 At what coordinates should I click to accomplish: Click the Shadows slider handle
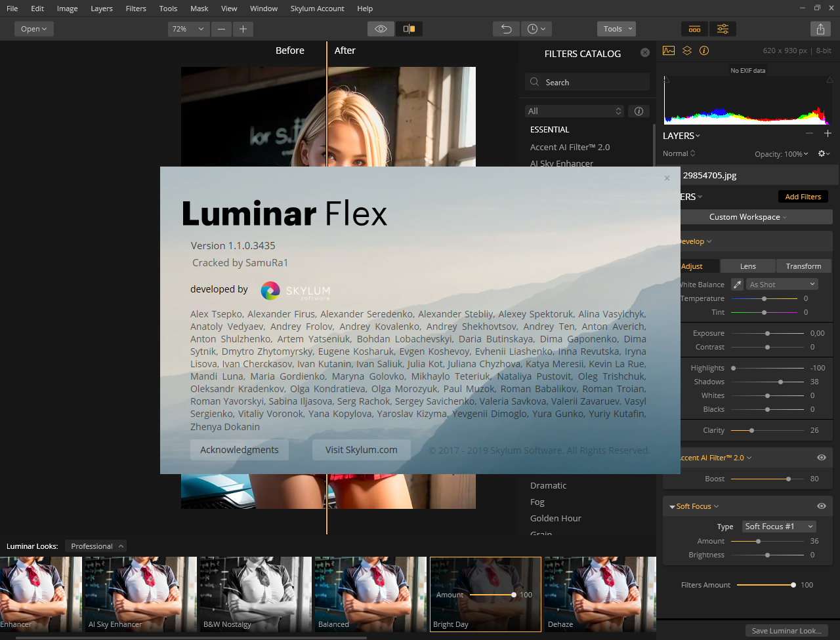(780, 382)
